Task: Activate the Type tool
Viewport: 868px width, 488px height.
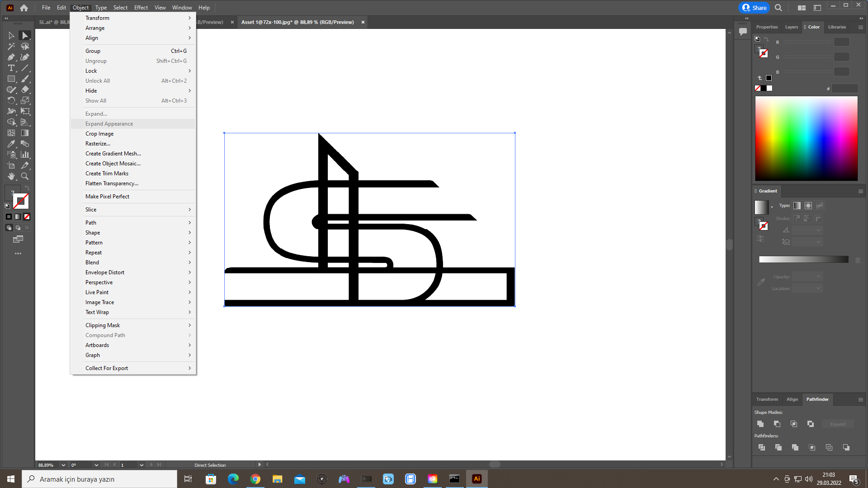Action: click(x=11, y=68)
